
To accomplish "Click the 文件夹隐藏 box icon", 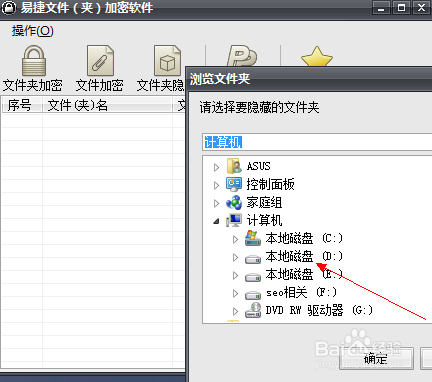I will (x=168, y=61).
